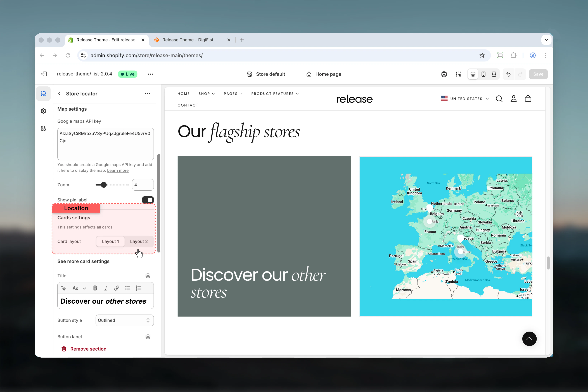Click the settings panel scrollbar

pyautogui.click(x=159, y=203)
